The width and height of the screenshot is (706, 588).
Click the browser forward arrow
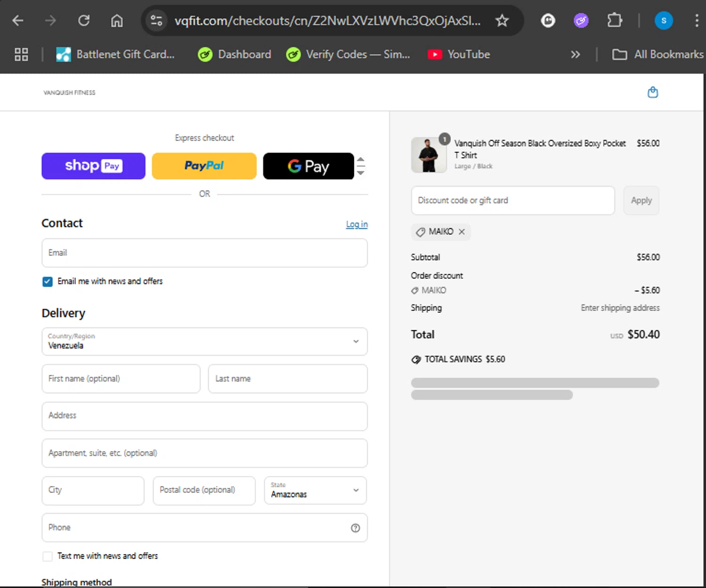(x=50, y=21)
